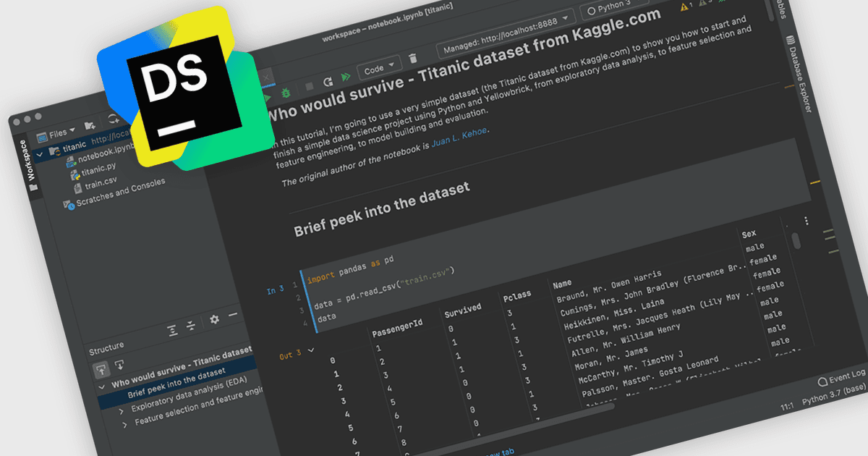The image size is (868, 456).
Task: Select Scratches and Consoles
Action: [115, 193]
